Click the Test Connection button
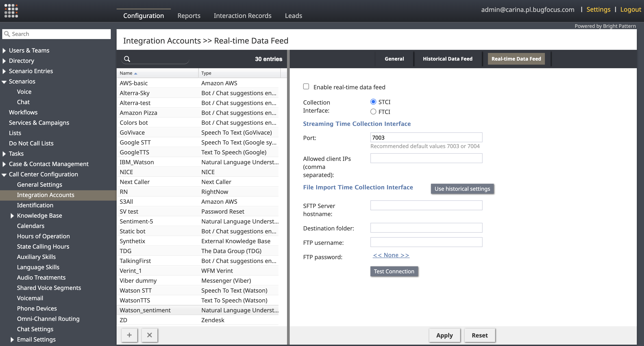The height and width of the screenshot is (346, 644). pyautogui.click(x=394, y=271)
